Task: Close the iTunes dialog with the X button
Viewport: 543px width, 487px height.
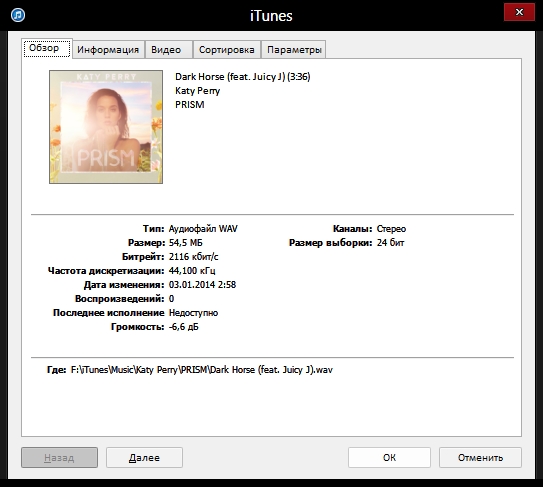Action: [x=519, y=12]
